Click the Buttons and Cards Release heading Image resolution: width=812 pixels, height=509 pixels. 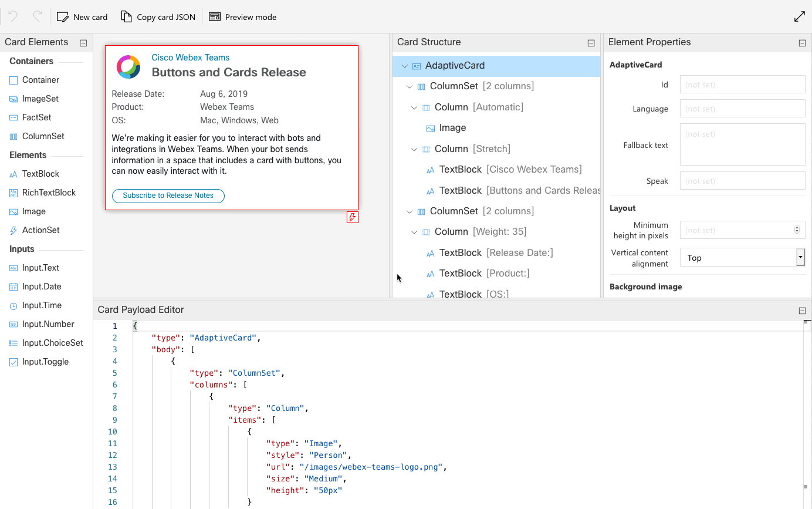pyautogui.click(x=229, y=72)
